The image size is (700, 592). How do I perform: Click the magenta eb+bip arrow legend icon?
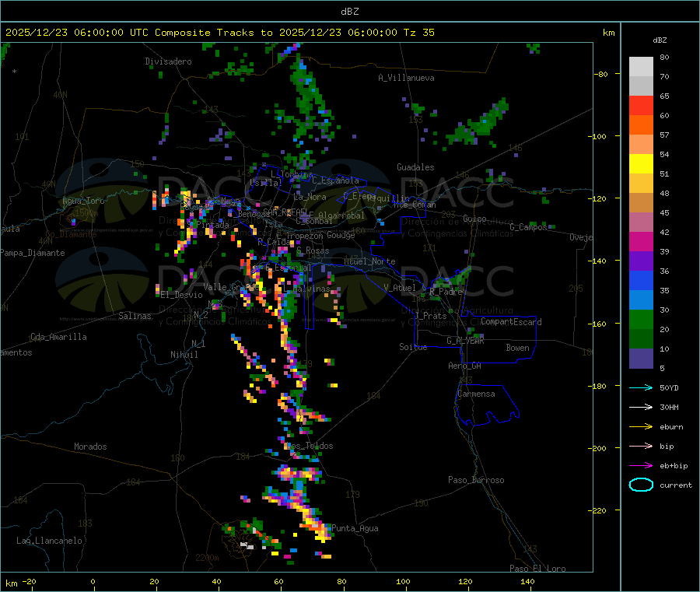(641, 466)
